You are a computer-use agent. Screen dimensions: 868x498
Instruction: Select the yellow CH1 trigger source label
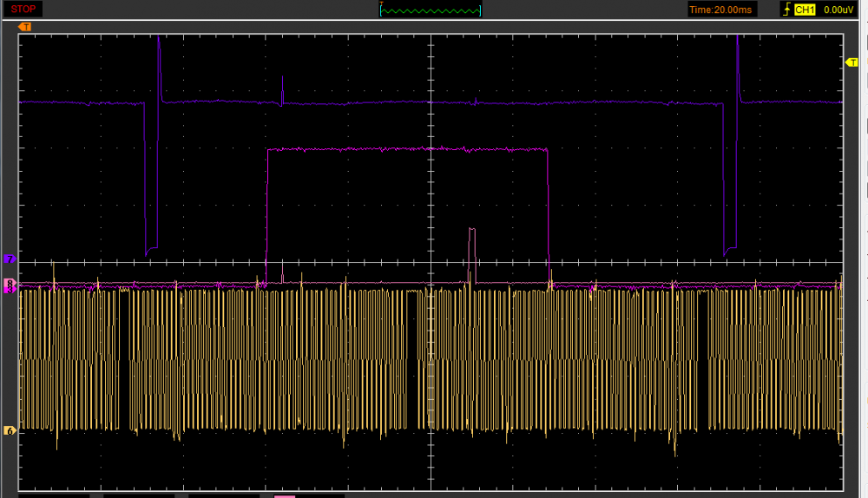click(805, 10)
